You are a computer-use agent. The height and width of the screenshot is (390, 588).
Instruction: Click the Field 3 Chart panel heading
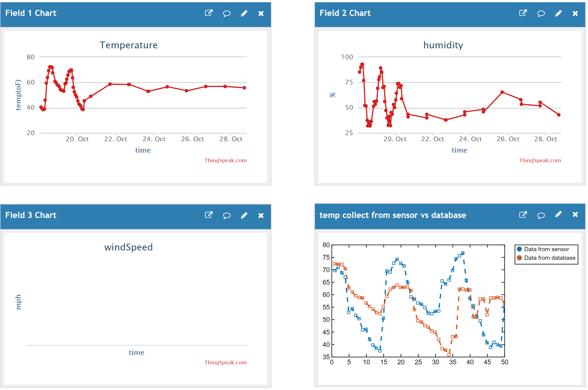tap(31, 215)
